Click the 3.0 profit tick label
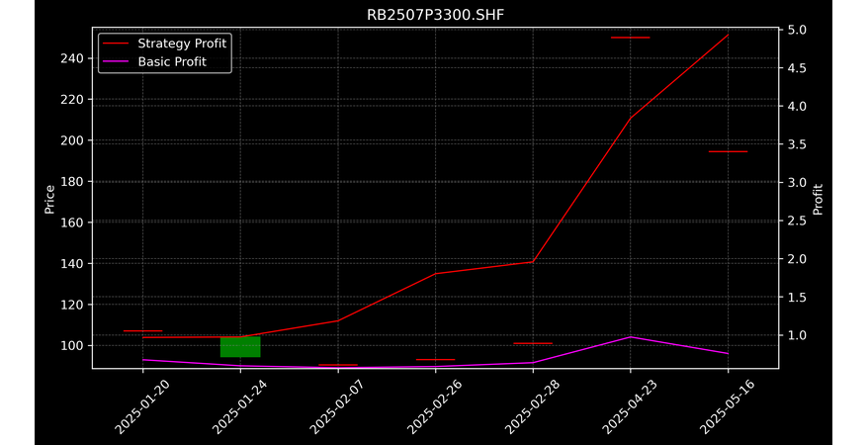This screenshot has height=445, width=868. click(x=797, y=183)
